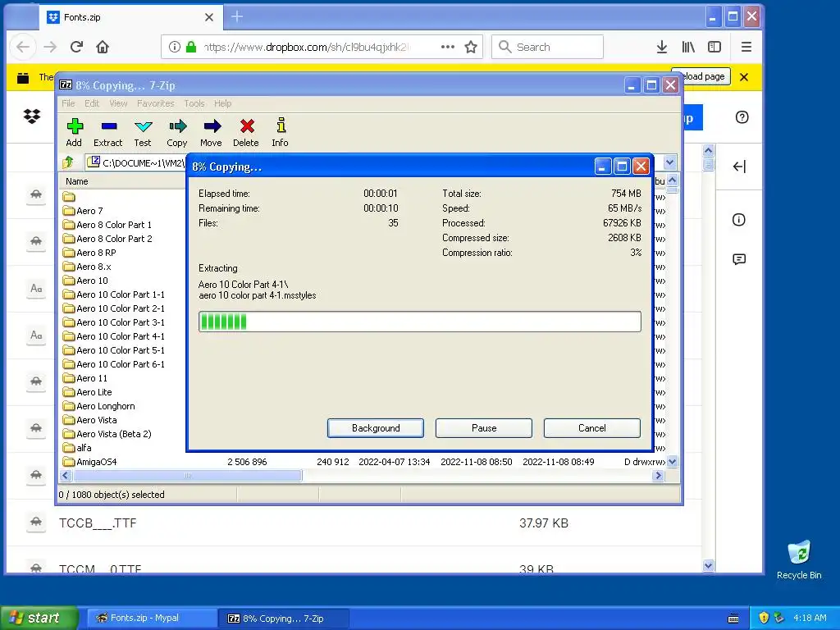This screenshot has width=840, height=630.
Task: Toggle the browser sidebar icon
Action: 714,47
